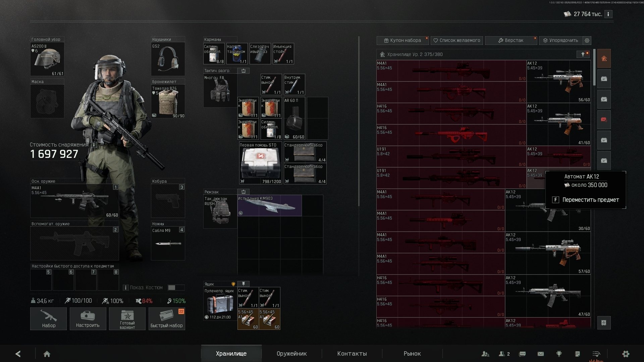Go to the home screen icon
Screen dimensions: 644x362
(x=47, y=354)
